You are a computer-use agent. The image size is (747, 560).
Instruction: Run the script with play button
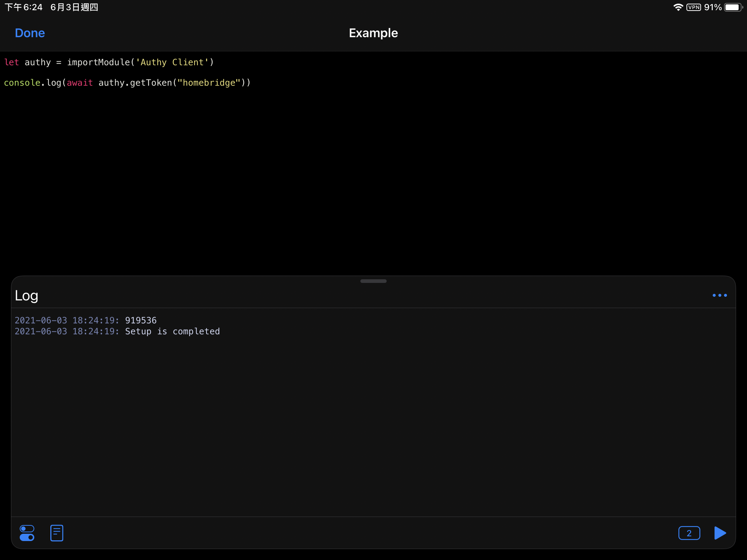tap(720, 533)
